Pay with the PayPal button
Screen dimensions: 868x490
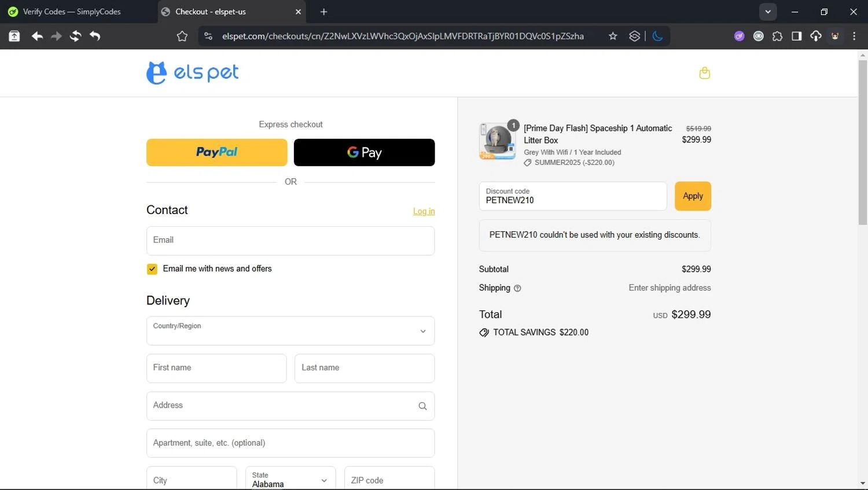[x=217, y=153]
